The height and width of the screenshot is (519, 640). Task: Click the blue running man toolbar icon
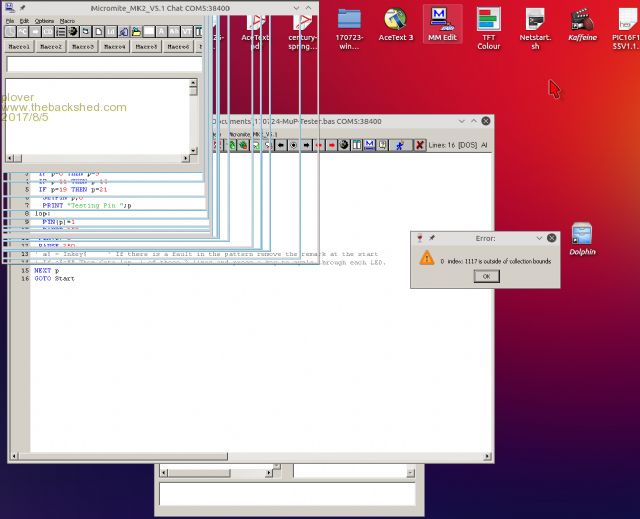coord(398,145)
